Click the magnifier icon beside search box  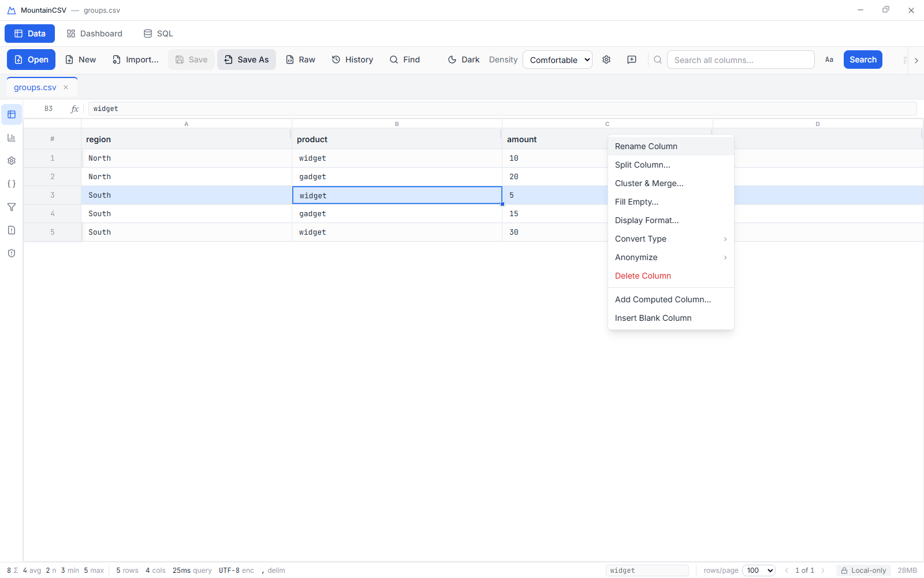[x=658, y=60]
